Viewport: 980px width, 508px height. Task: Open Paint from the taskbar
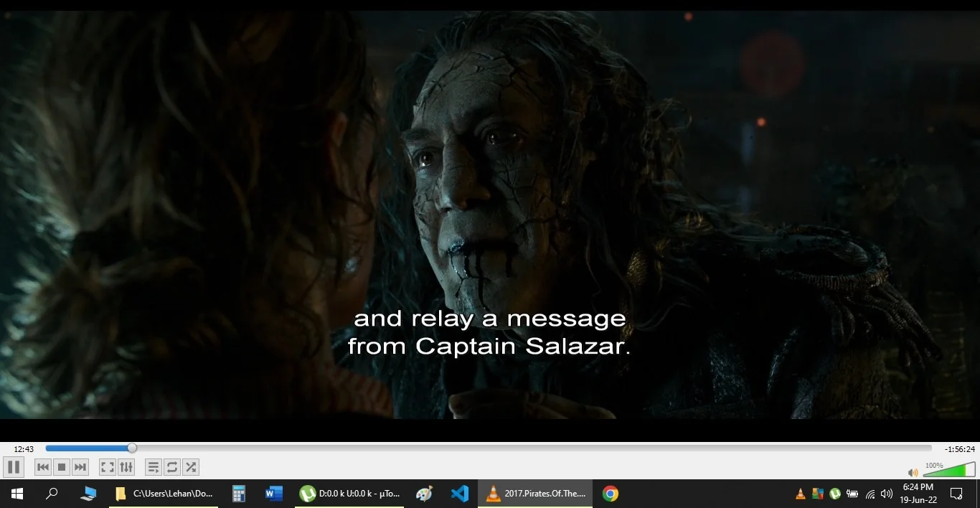tap(425, 494)
